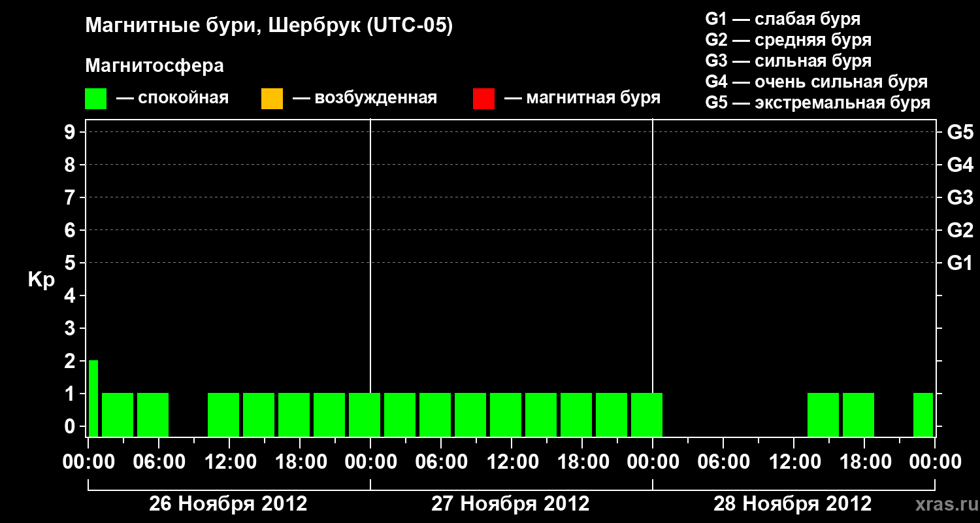Screen dimensions: 980x523
Task: Click the '06:00' time label under 28 Ноября
Action: pyautogui.click(x=723, y=462)
